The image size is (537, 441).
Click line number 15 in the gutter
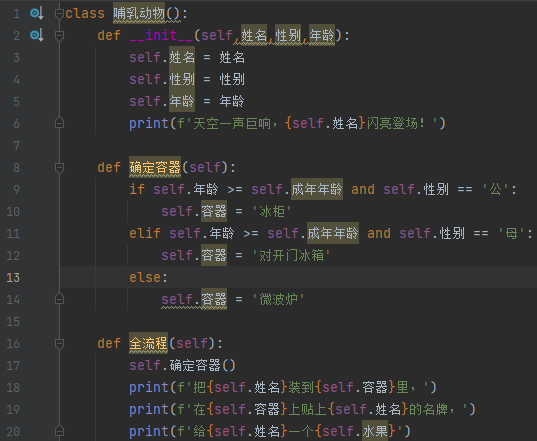(13, 322)
